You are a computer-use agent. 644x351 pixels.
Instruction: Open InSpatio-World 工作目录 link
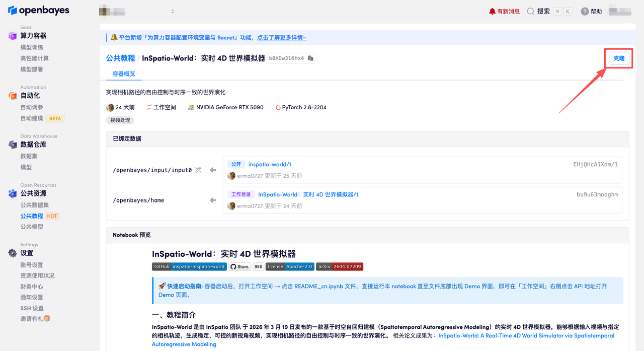[308, 195]
